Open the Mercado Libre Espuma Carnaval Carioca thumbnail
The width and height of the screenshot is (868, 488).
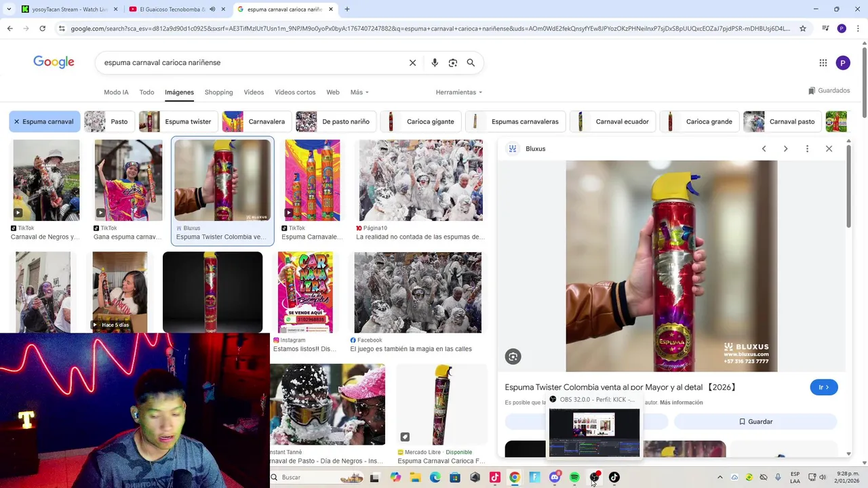pos(442,404)
